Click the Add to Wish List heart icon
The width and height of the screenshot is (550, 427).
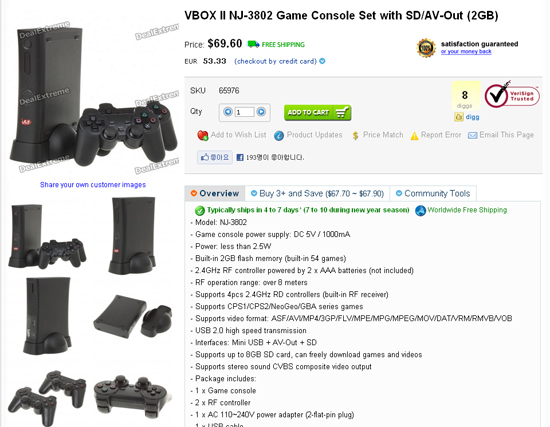pyautogui.click(x=202, y=135)
